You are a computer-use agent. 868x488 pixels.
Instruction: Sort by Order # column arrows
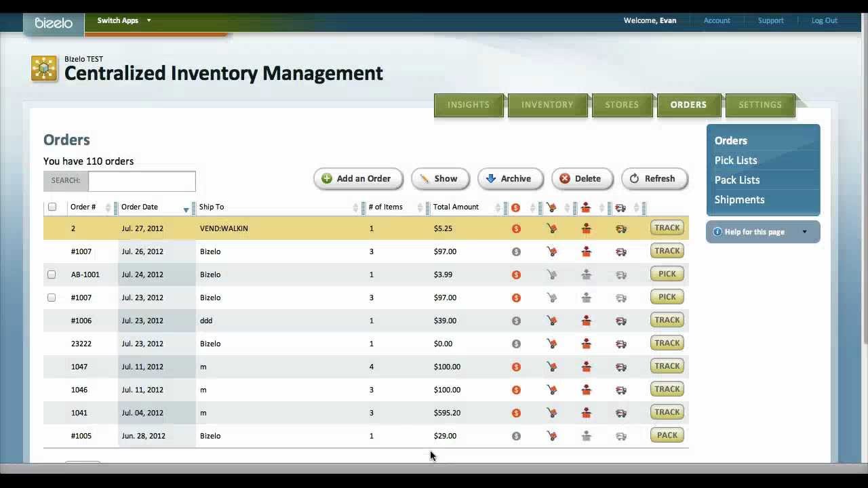point(108,208)
